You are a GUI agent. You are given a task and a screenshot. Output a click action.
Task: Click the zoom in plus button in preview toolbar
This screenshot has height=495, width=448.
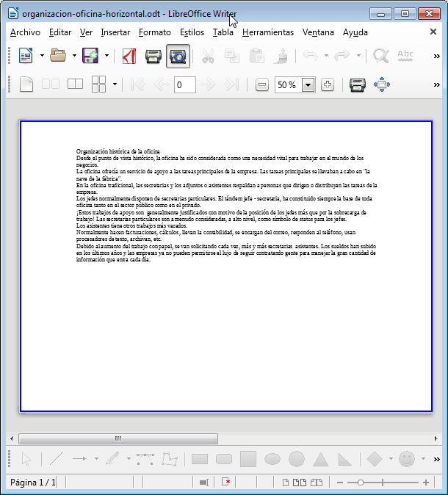[328, 84]
